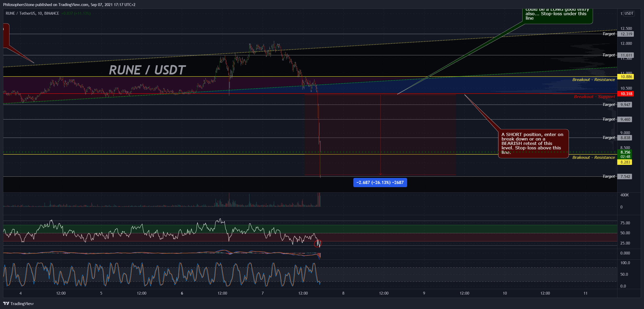Select the 'Brakeout - Resistance' label near 8.283
This screenshot has width=644, height=309.
(593, 158)
